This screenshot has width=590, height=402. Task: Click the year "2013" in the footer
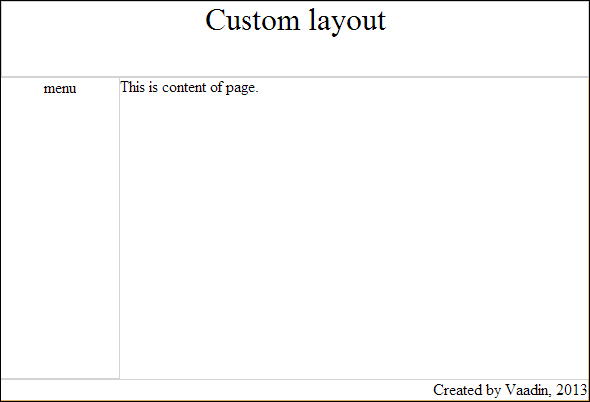[572, 390]
